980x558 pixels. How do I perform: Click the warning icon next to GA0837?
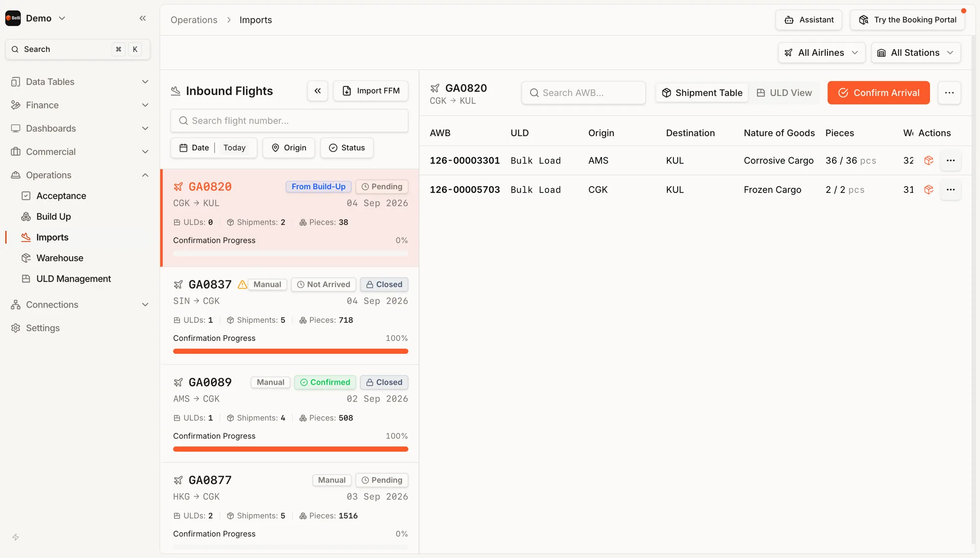[242, 285]
